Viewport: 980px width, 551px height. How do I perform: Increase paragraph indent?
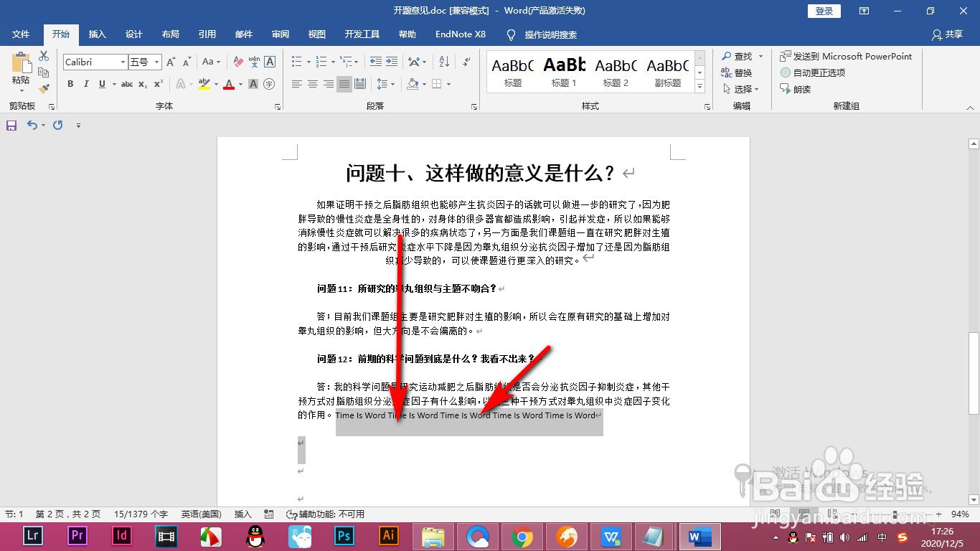391,62
